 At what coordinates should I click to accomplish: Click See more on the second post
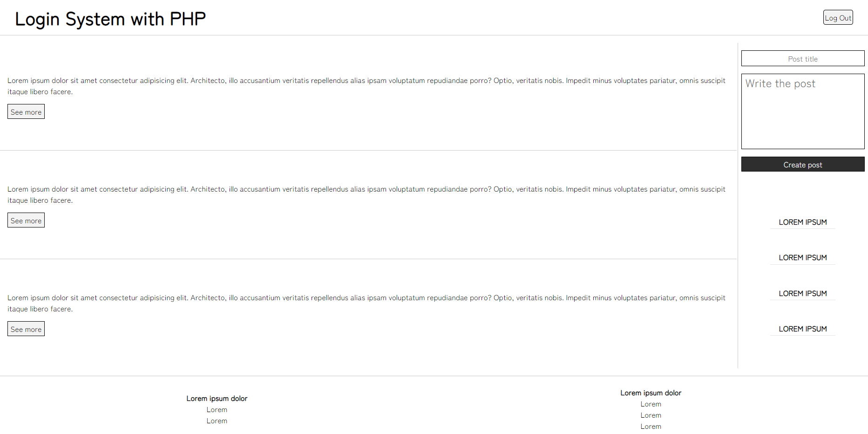click(26, 220)
